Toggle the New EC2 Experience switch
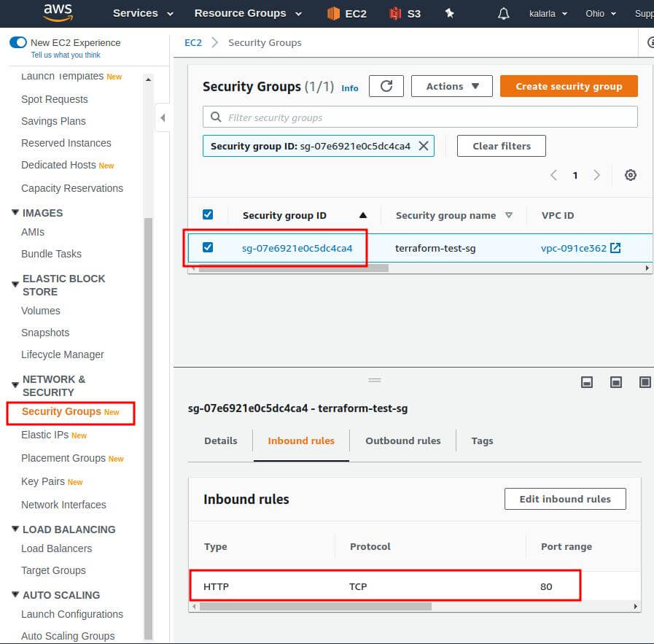 point(18,42)
